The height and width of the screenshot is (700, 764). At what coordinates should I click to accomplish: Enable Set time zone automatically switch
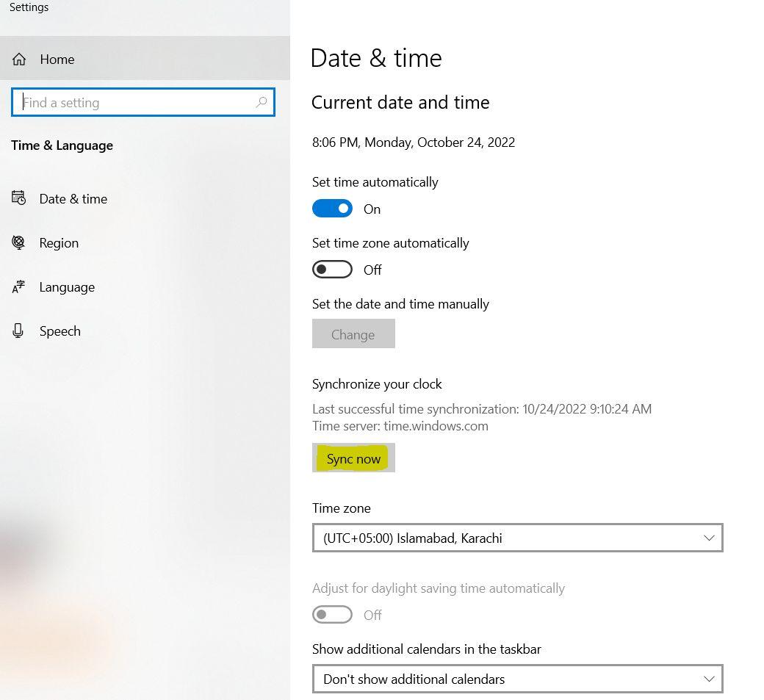pos(332,270)
